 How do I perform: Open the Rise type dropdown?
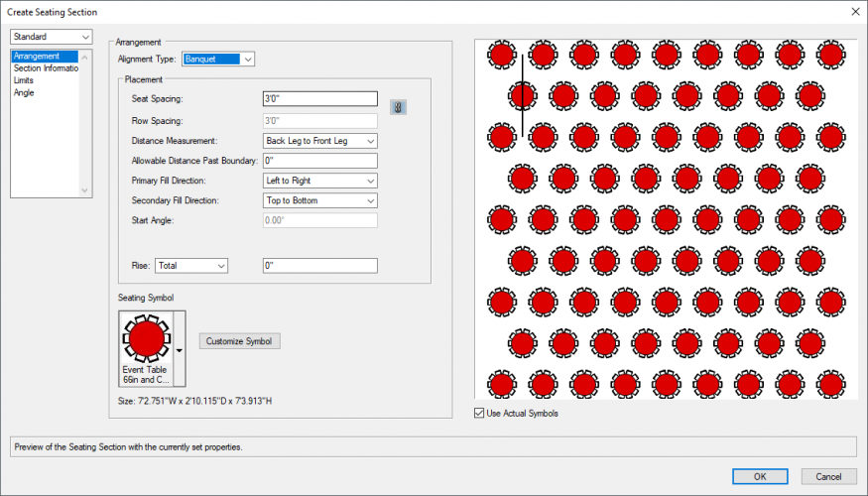click(x=190, y=265)
